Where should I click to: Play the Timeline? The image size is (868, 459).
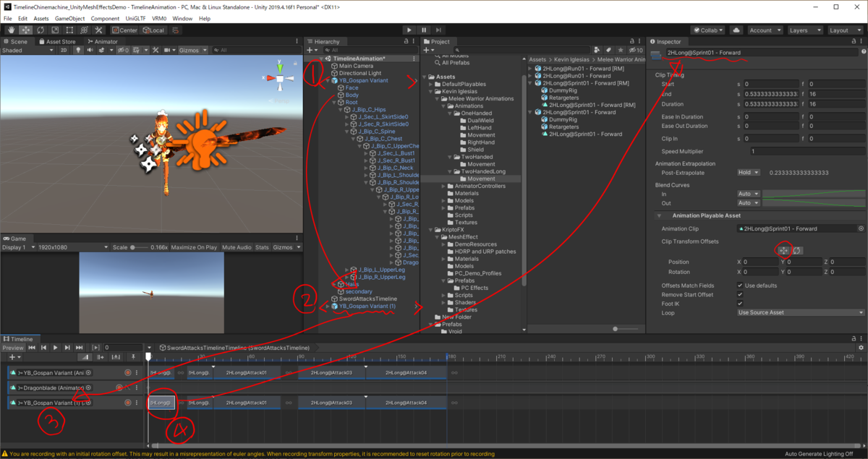[x=55, y=348]
